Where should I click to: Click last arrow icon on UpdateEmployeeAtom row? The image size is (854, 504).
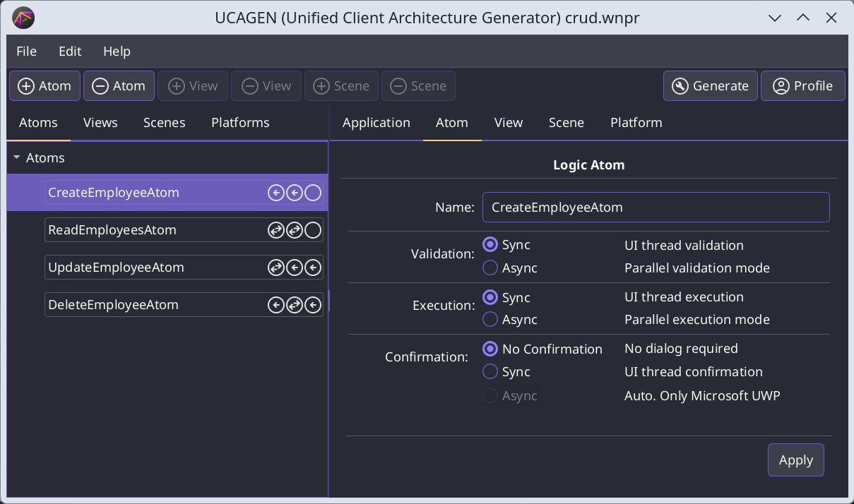[x=313, y=268]
